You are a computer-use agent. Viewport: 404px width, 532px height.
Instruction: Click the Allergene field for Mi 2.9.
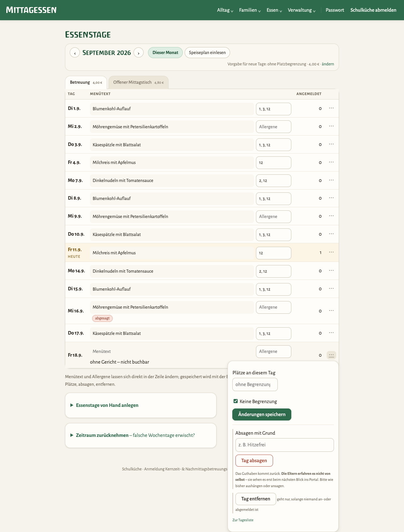(274, 127)
